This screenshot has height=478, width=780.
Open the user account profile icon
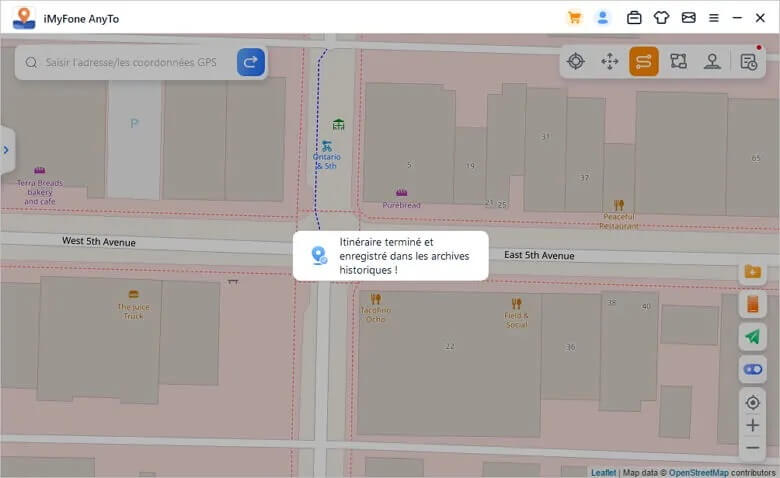coord(602,18)
